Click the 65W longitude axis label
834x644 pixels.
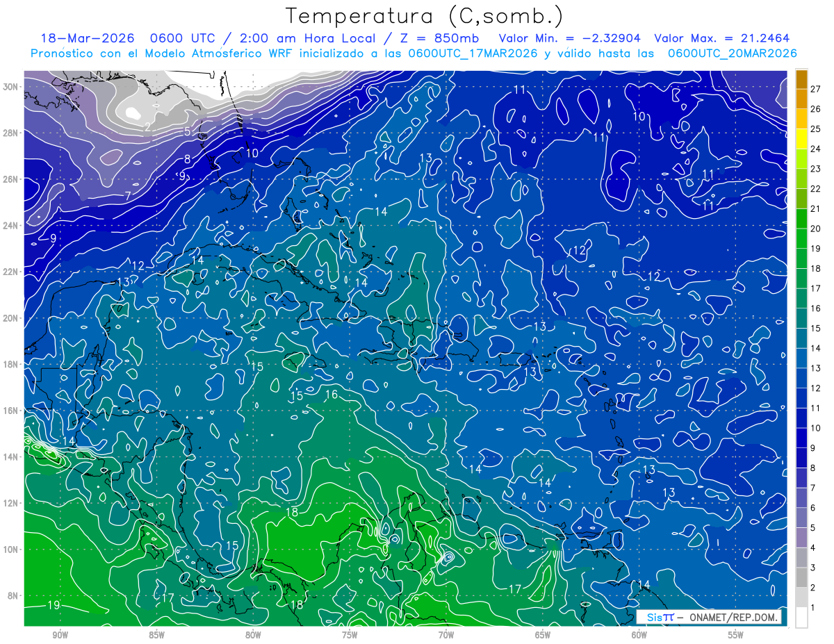543,635
